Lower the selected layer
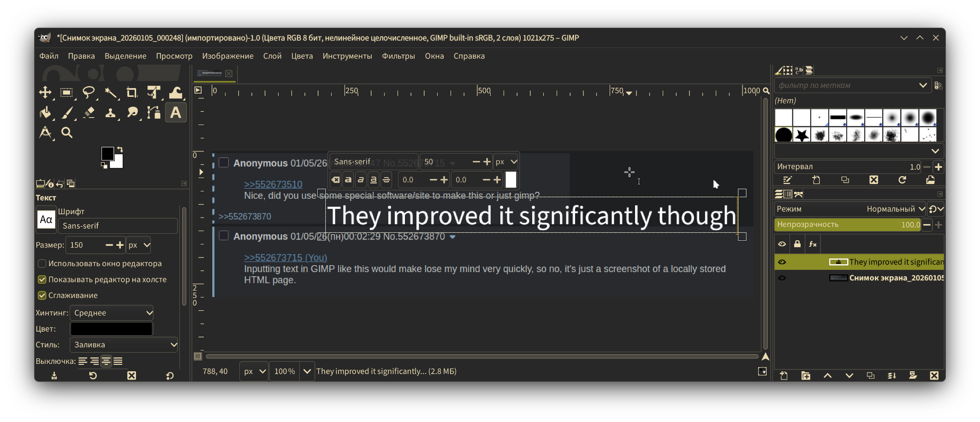980x422 pixels. [x=849, y=375]
